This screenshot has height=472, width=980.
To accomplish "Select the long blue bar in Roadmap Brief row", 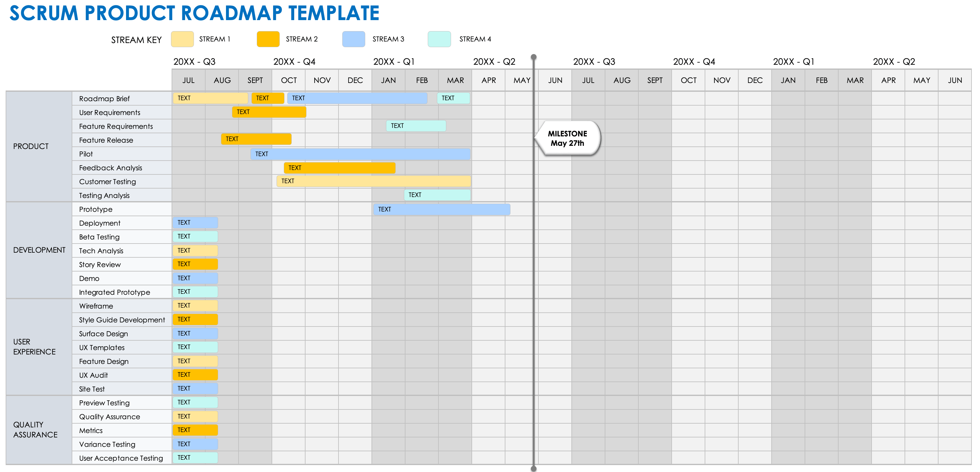I will 357,98.
